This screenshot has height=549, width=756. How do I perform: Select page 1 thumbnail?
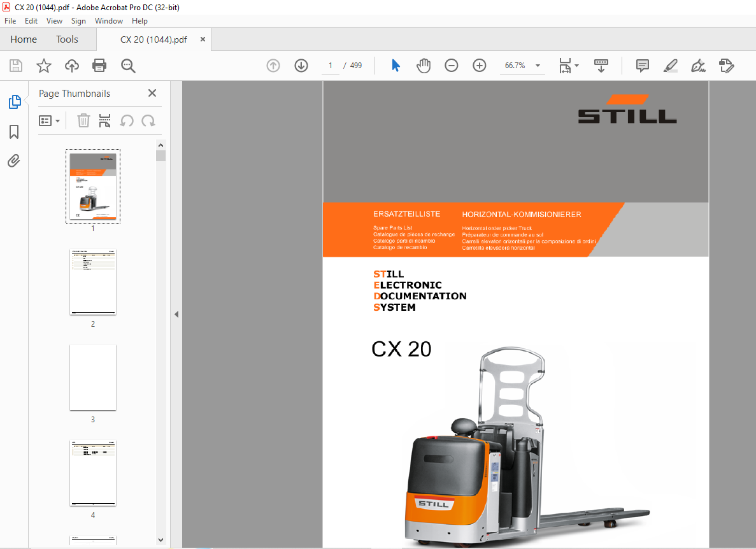coord(93,186)
